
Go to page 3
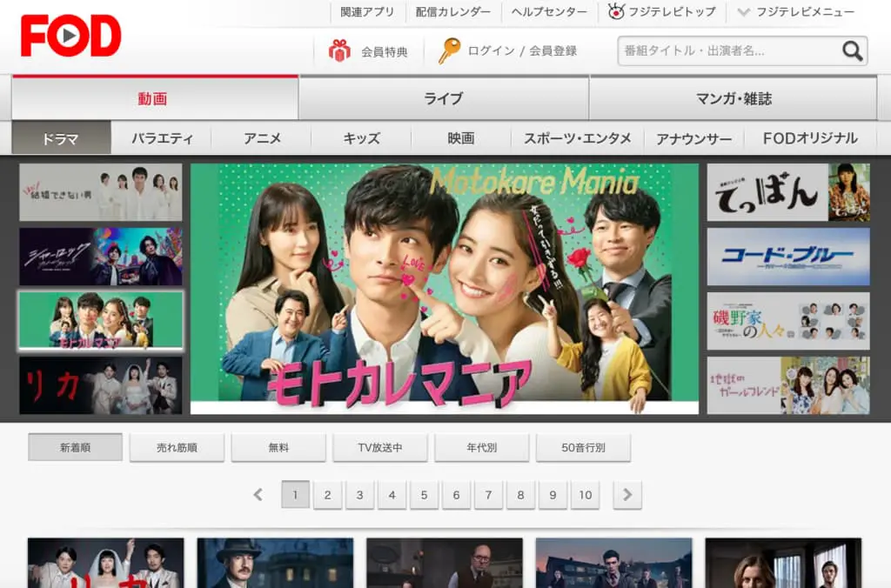359,495
